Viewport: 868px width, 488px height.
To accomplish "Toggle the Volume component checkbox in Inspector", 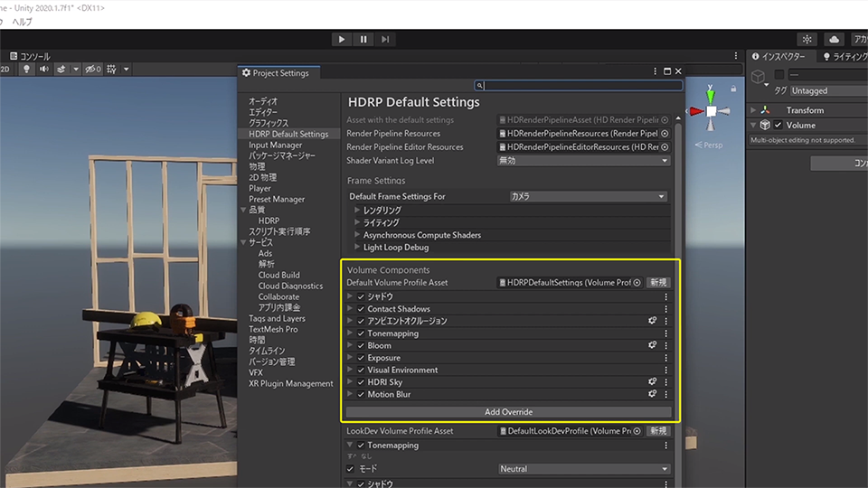I will [x=778, y=126].
